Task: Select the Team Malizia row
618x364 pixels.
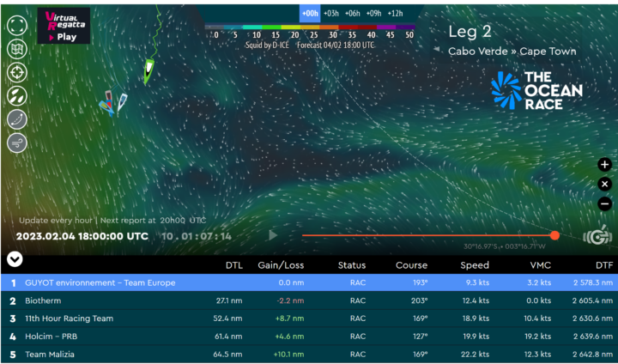Action: tap(309, 355)
